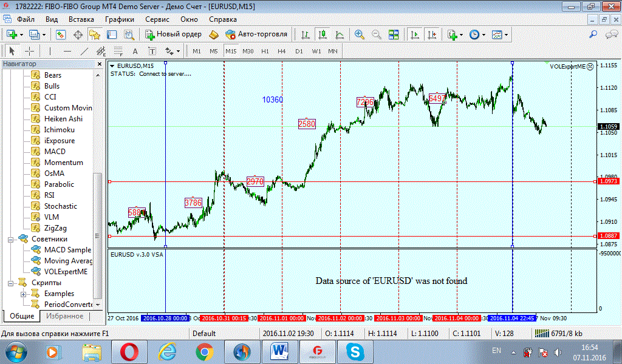
Task: Select the Fibonacci retracement tool
Action: (x=118, y=51)
